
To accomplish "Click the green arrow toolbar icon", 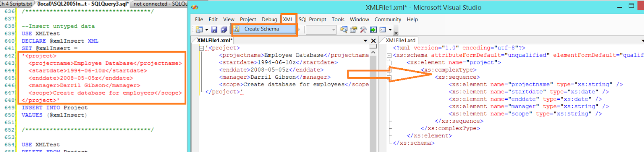I will (373, 30).
